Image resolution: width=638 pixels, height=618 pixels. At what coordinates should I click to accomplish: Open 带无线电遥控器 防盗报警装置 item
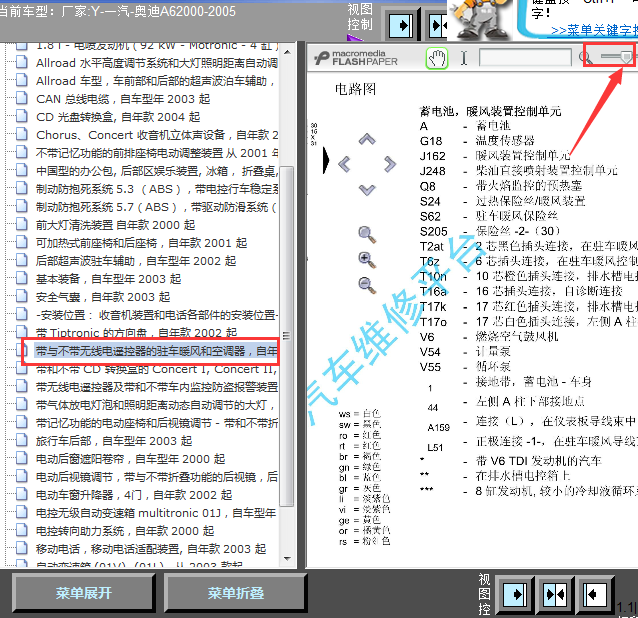click(x=157, y=387)
